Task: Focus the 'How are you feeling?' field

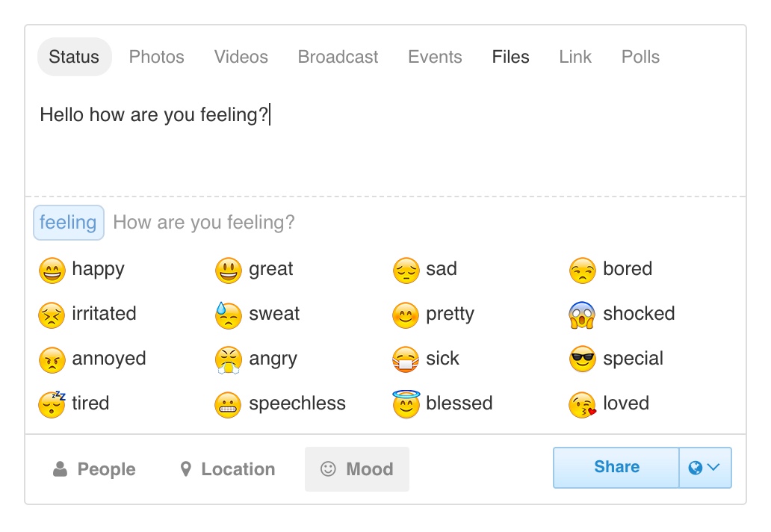Action: (423, 223)
